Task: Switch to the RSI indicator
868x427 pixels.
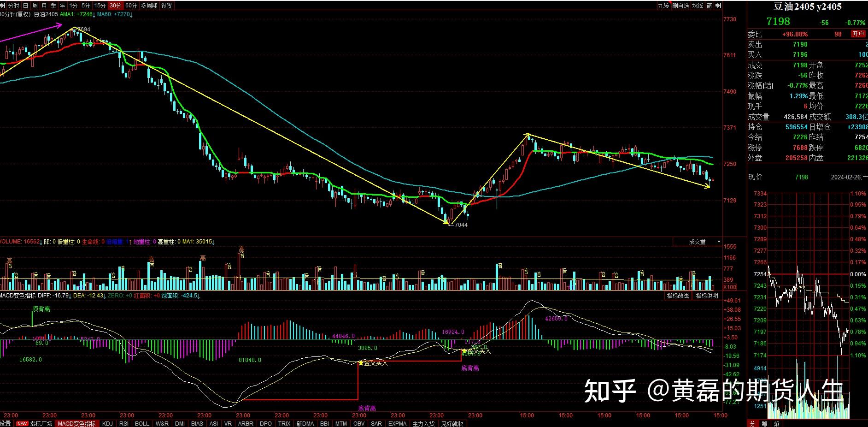Action: (x=124, y=423)
